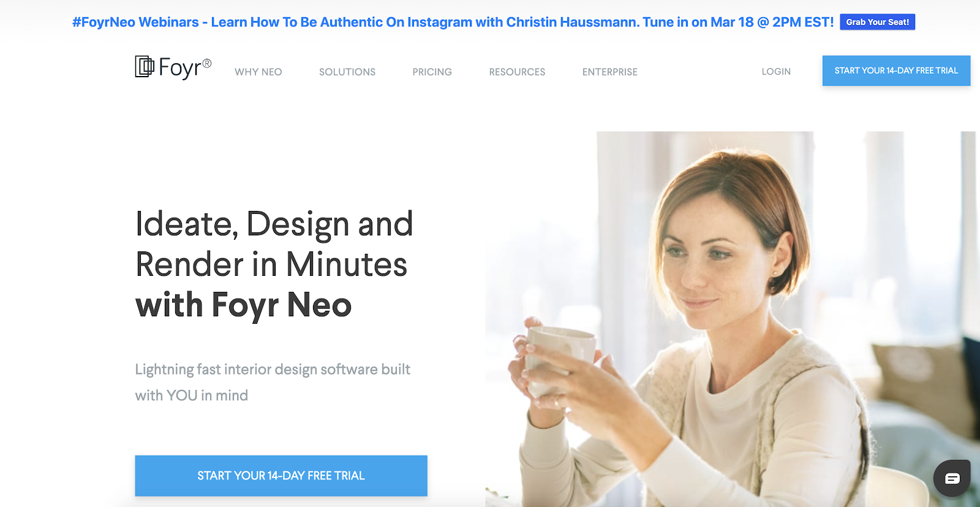Click the 'with YOU in mind' text
The image size is (980, 507).
click(192, 395)
